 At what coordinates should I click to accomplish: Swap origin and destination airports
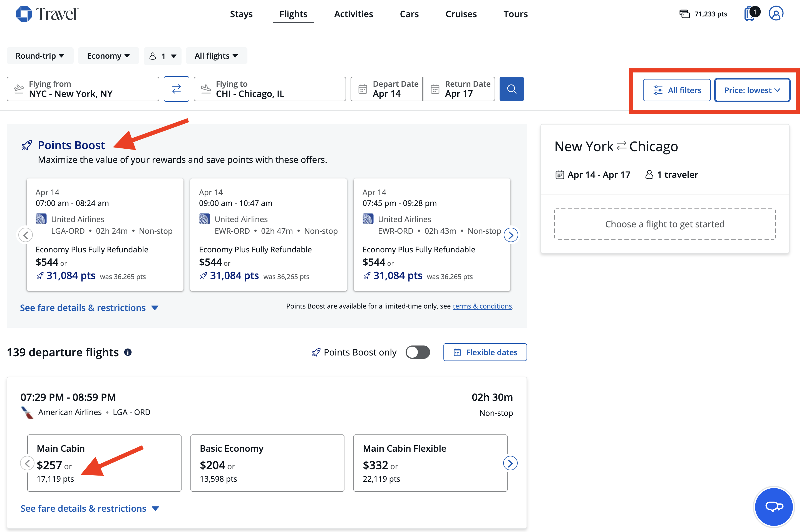point(176,89)
